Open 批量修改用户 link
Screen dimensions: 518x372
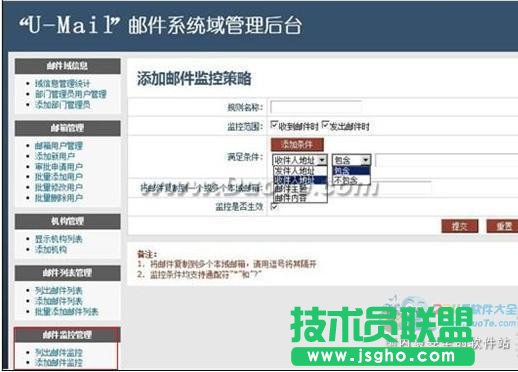tap(59, 187)
